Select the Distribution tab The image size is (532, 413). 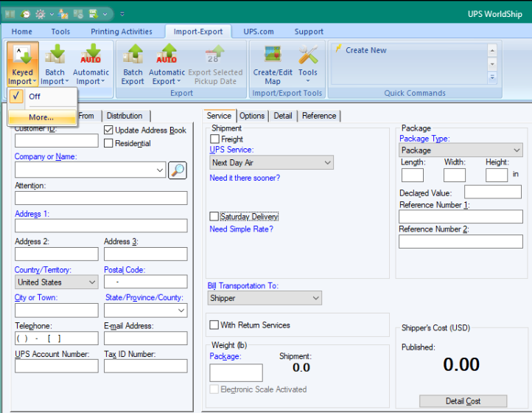(x=125, y=116)
